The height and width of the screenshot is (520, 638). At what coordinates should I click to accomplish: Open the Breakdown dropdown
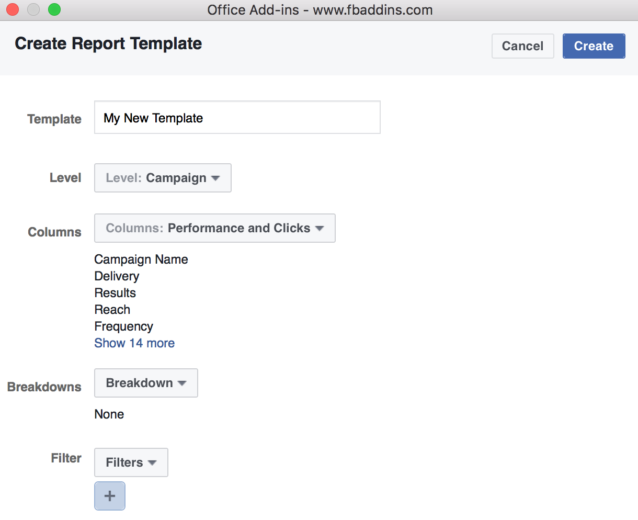pos(146,383)
